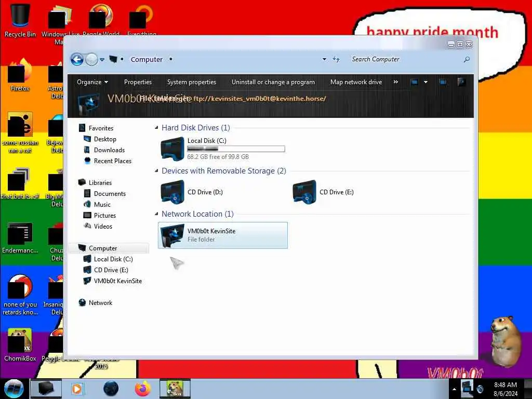Show more toolbar commands chevron
532x399 pixels.
pos(395,82)
